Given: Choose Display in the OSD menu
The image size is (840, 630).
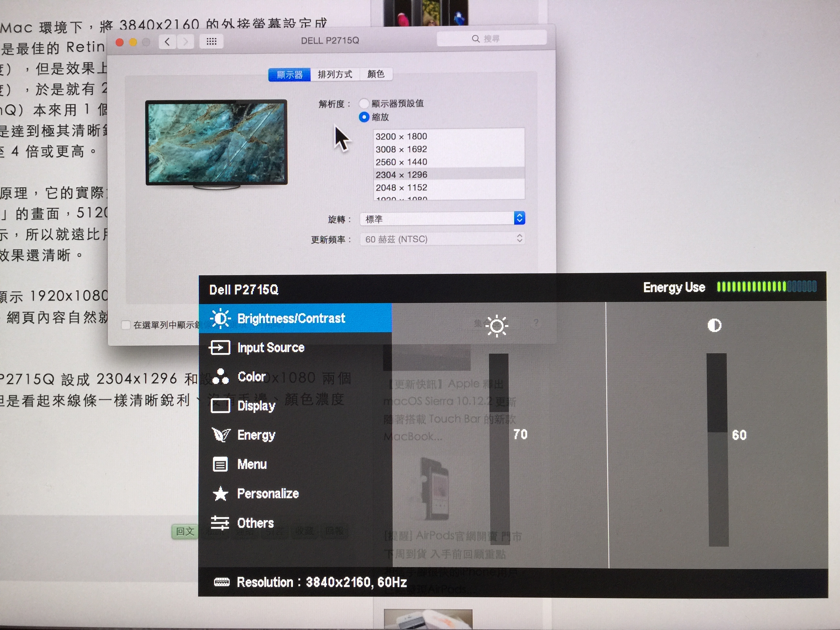Looking at the screenshot, I should (295, 406).
